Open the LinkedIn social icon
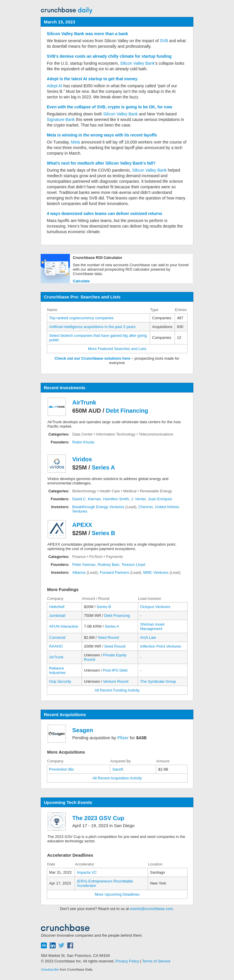Viewport: 234px width, 980px height. (x=52, y=945)
